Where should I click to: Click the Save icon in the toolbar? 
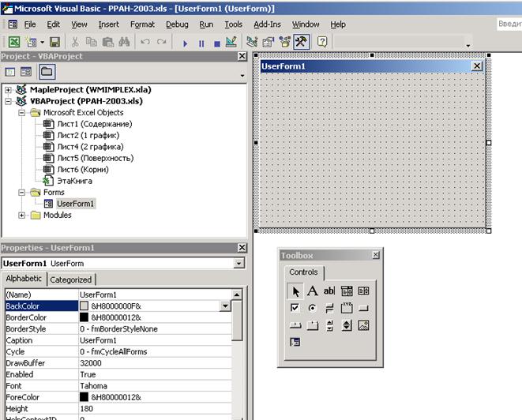55,42
